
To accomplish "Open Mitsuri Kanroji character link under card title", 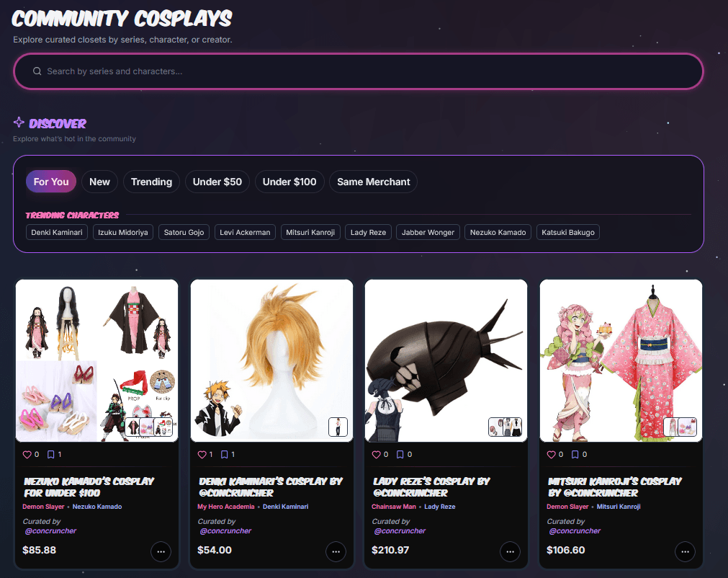I will [x=619, y=507].
